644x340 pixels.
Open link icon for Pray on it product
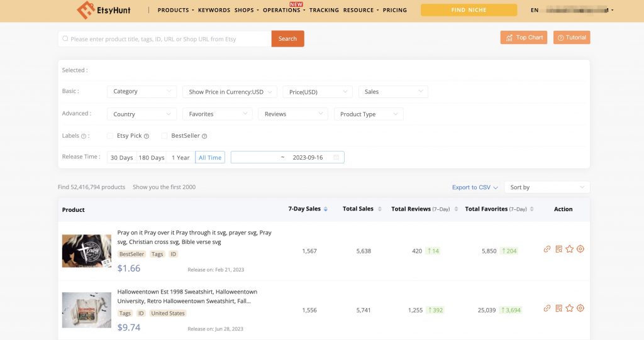coord(547,250)
